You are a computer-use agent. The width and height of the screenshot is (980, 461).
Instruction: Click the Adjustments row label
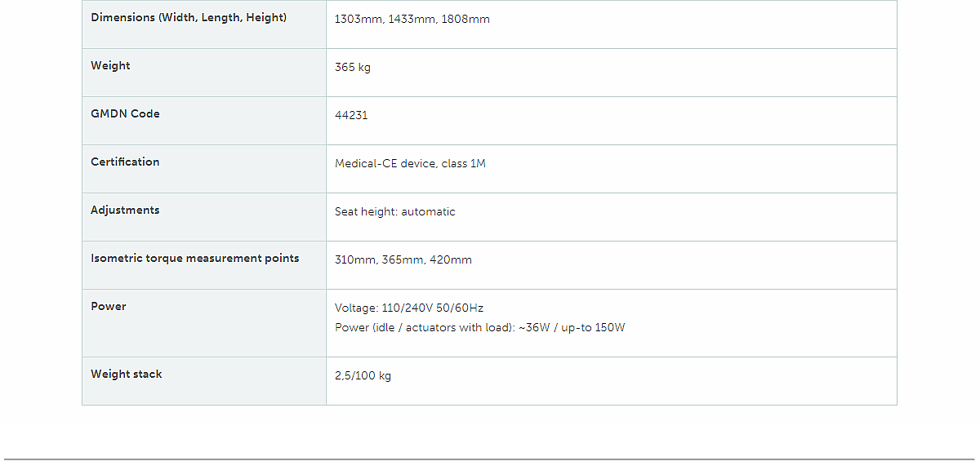pyautogui.click(x=125, y=211)
